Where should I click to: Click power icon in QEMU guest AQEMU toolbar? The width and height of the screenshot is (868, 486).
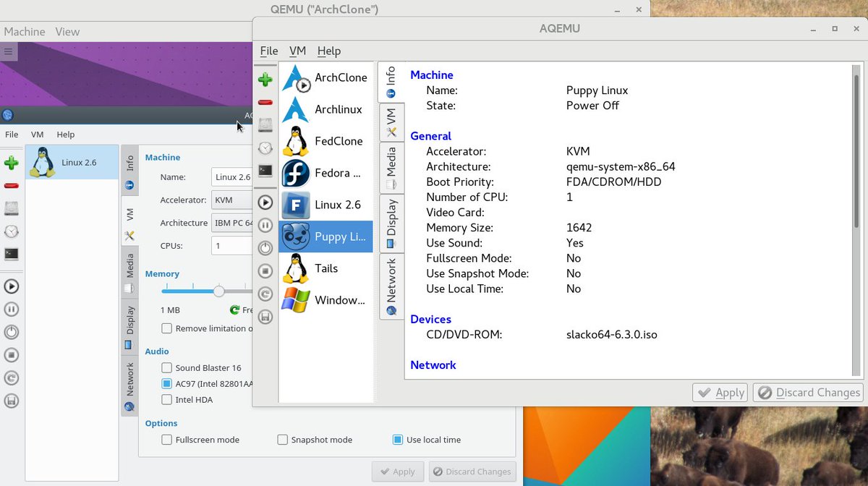11,332
